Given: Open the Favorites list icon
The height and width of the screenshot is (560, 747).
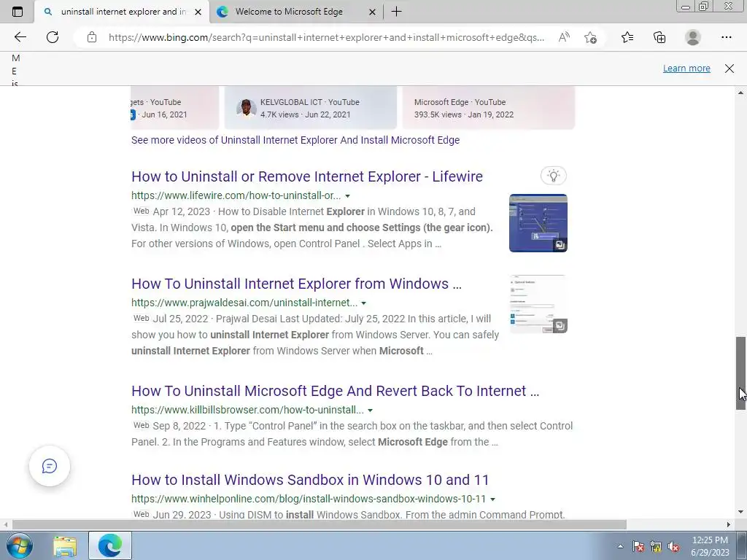Looking at the screenshot, I should click(627, 37).
